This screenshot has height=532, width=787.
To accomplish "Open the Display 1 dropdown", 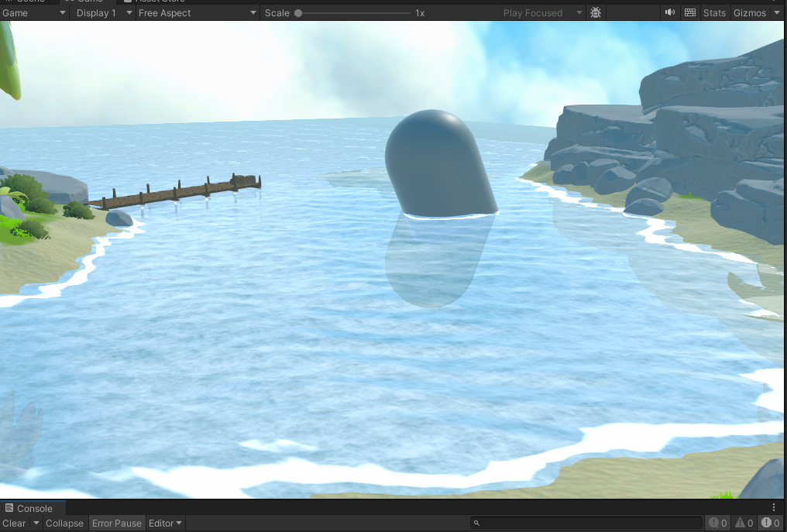I will pos(103,13).
